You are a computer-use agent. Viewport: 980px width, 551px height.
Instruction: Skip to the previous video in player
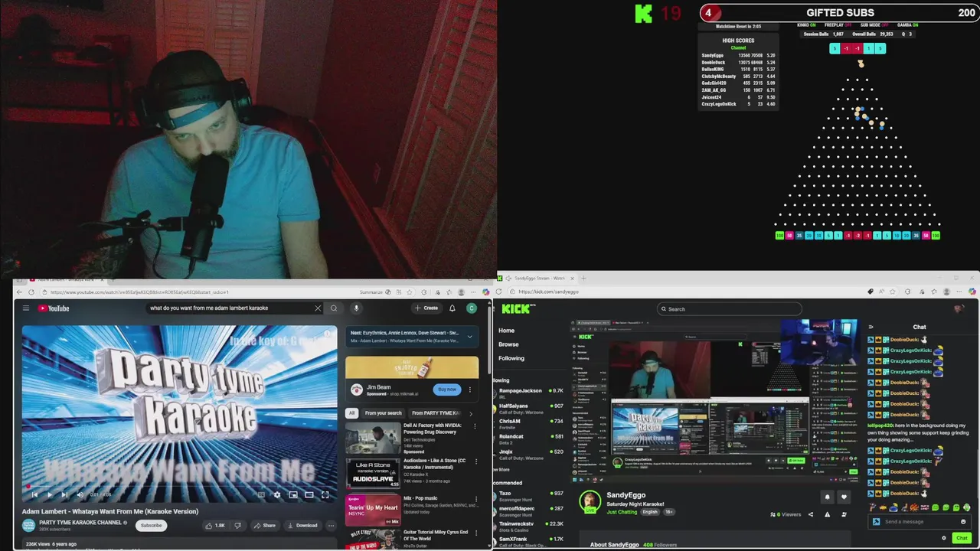tap(34, 495)
